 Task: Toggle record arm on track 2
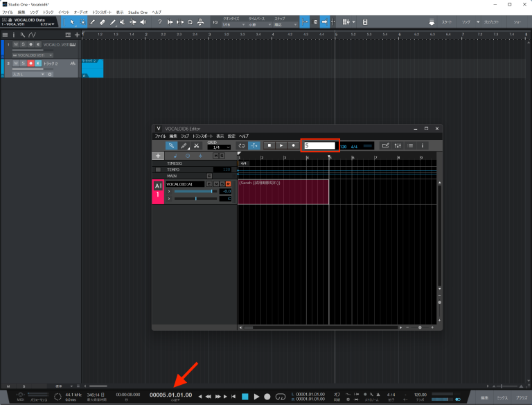(30, 64)
